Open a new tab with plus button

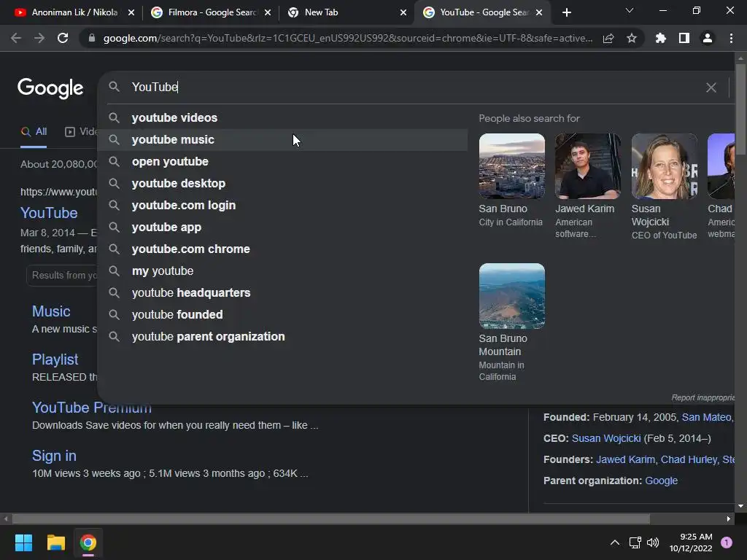tap(566, 12)
